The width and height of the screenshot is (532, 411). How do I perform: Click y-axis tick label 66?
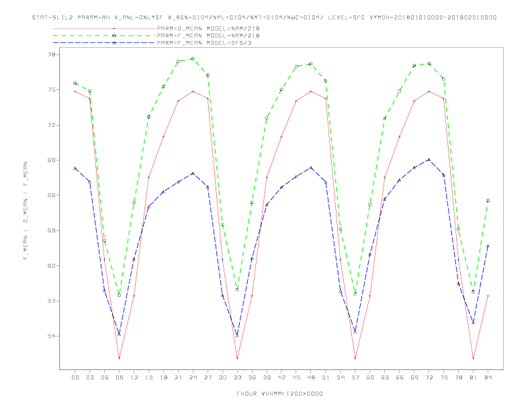(52, 195)
